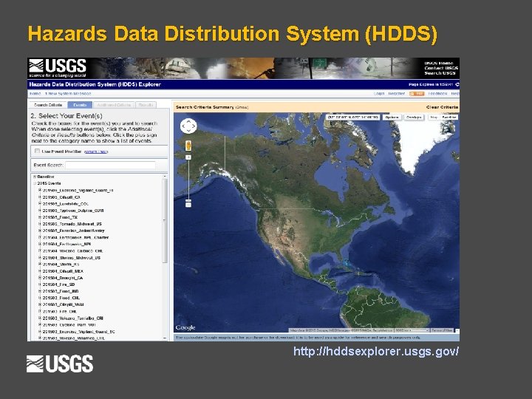Expand the 201504_Earthquake_NPL_Charter node

(40, 237)
